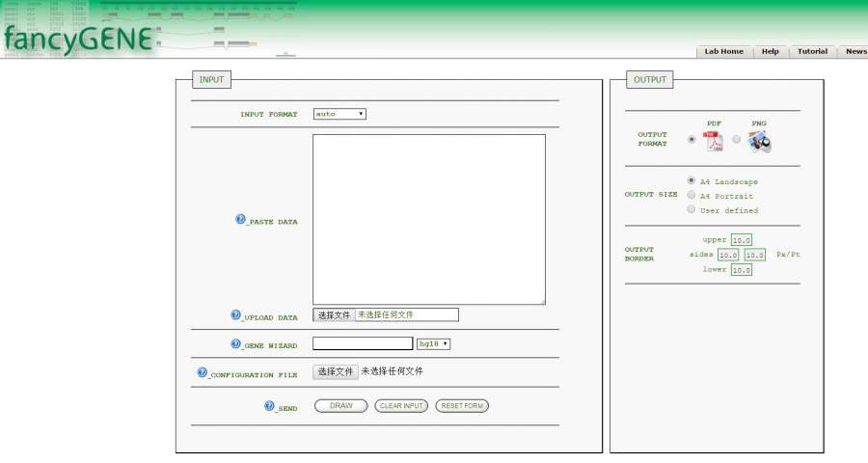Viewport: 868px width, 463px height.
Task: Click the PNG image icon
Action: point(760,142)
